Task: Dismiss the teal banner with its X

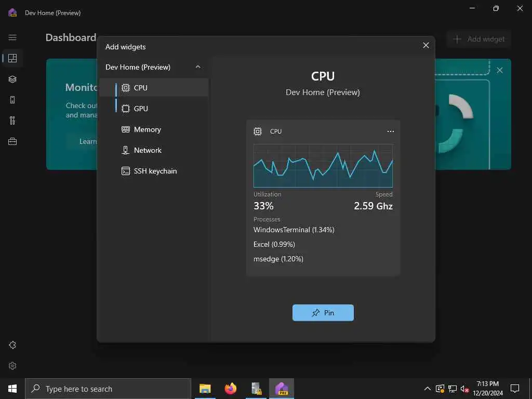Action: click(500, 70)
